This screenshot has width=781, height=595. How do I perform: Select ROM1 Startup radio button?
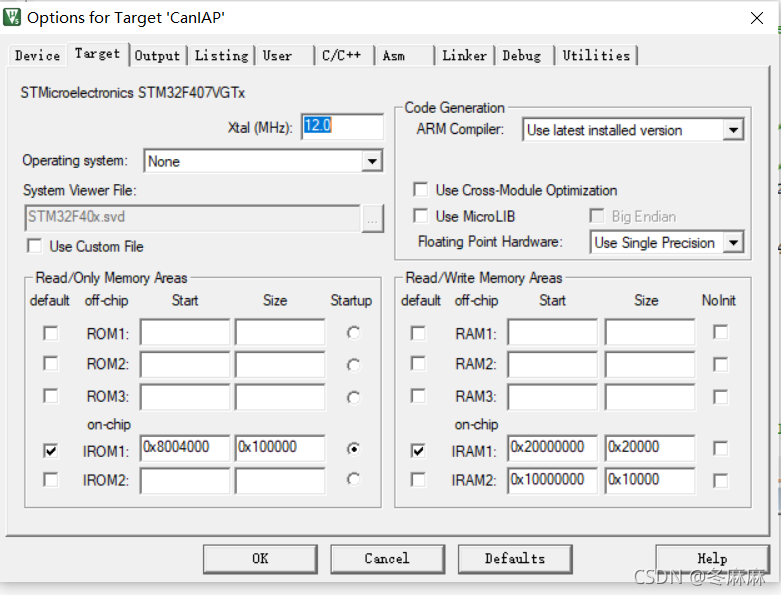(353, 333)
